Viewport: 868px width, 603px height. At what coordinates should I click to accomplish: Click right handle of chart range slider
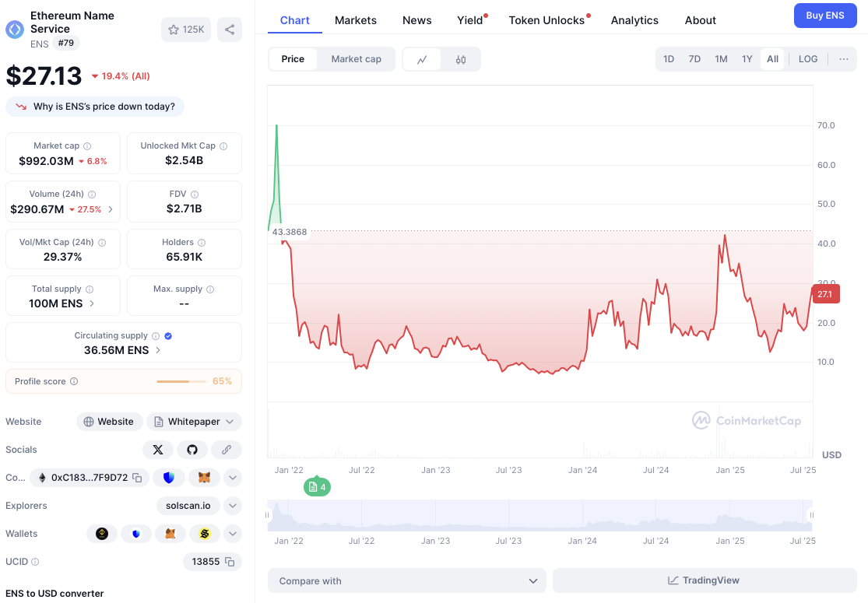tap(811, 515)
